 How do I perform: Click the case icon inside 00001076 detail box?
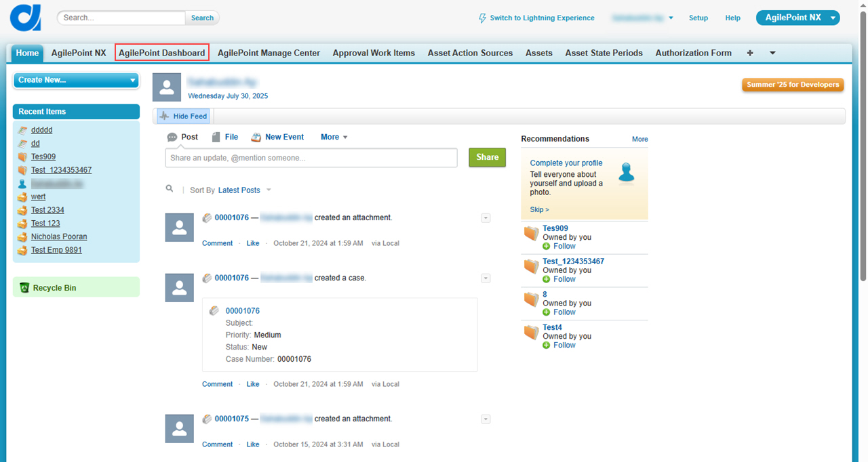click(x=214, y=311)
